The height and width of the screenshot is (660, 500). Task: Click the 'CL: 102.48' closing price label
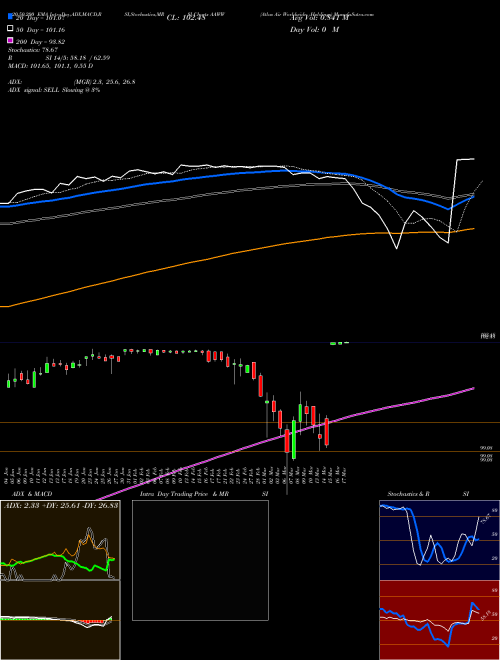click(x=186, y=18)
